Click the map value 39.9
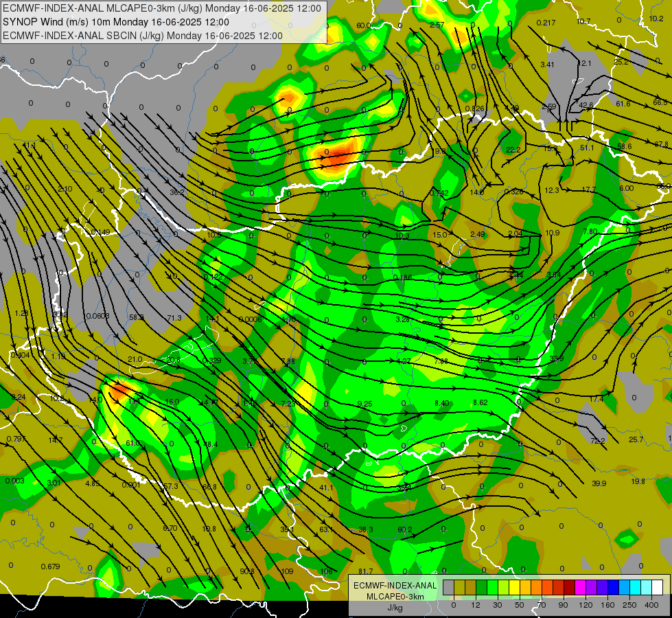This screenshot has height=618, width=672. tap(599, 483)
